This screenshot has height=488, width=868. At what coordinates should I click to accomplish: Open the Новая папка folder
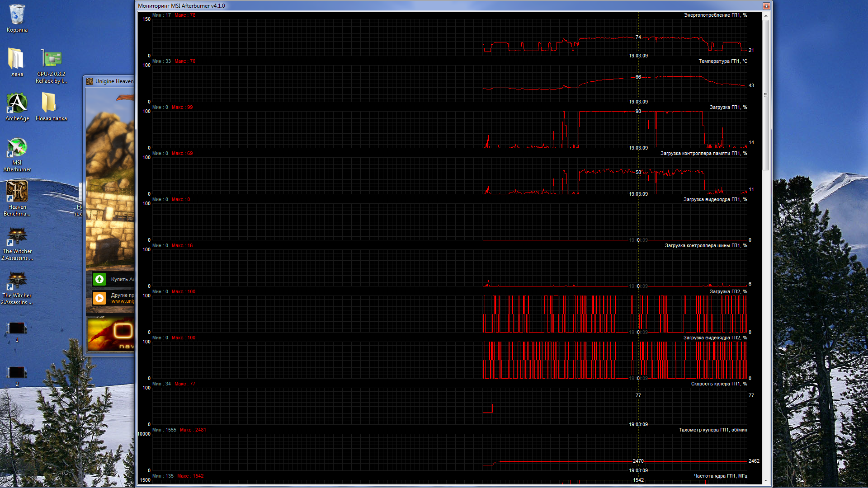(x=49, y=103)
